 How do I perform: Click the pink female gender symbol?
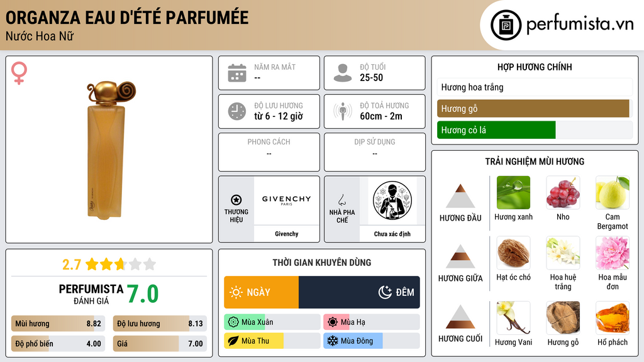click(19, 73)
